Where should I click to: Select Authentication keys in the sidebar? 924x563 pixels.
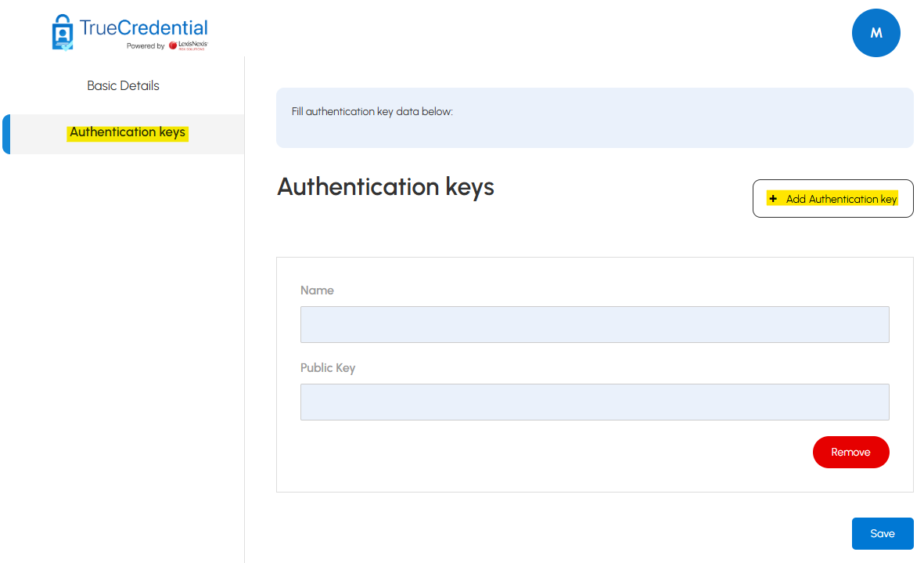[x=128, y=132]
